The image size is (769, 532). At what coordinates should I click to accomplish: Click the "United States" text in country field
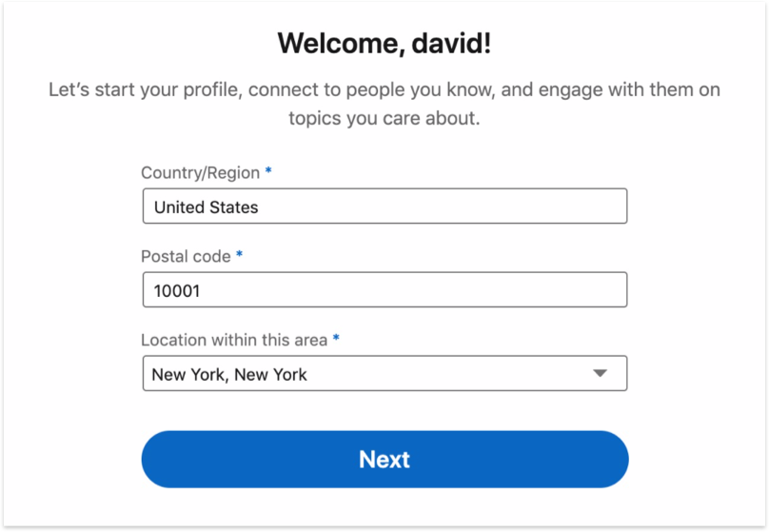(206, 207)
